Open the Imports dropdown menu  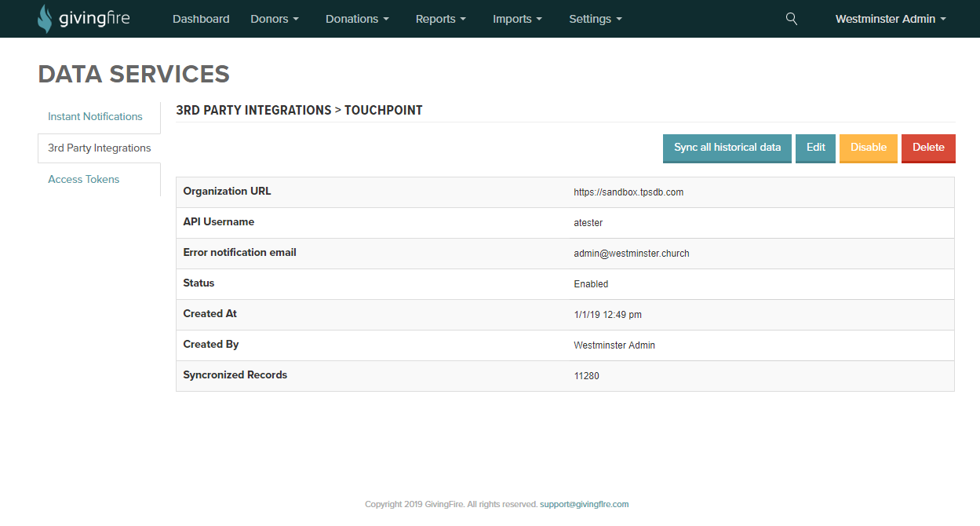[x=517, y=19]
